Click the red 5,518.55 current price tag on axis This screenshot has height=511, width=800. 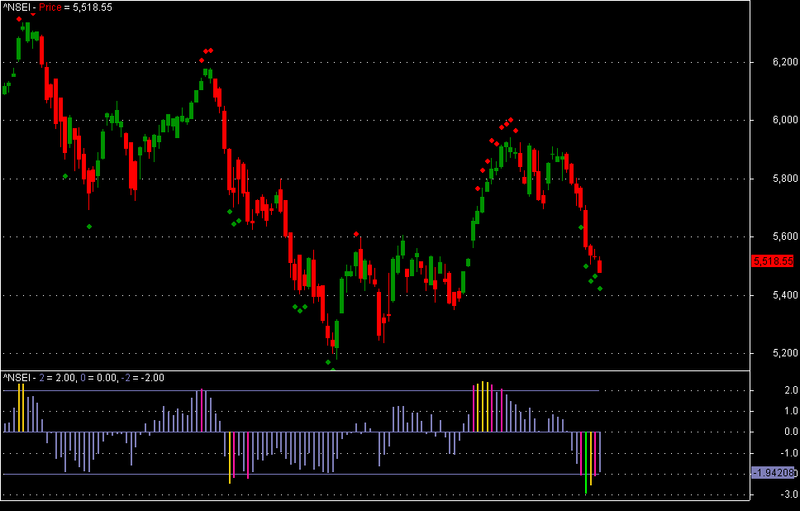(773, 261)
